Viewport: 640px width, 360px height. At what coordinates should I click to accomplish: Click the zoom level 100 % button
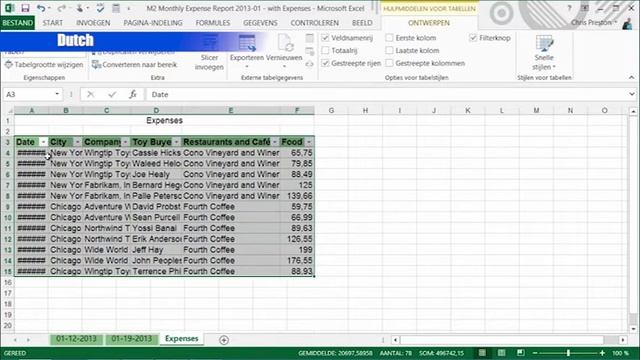620,353
